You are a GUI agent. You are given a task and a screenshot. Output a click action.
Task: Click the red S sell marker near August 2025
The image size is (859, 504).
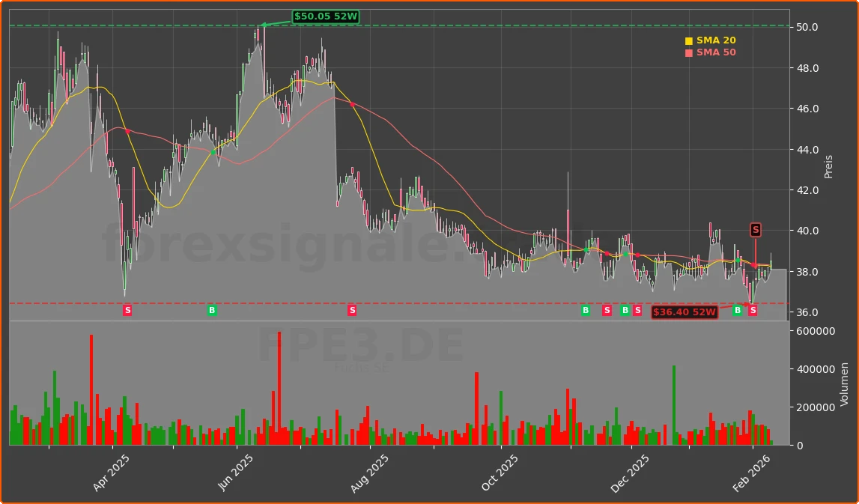coord(350,310)
